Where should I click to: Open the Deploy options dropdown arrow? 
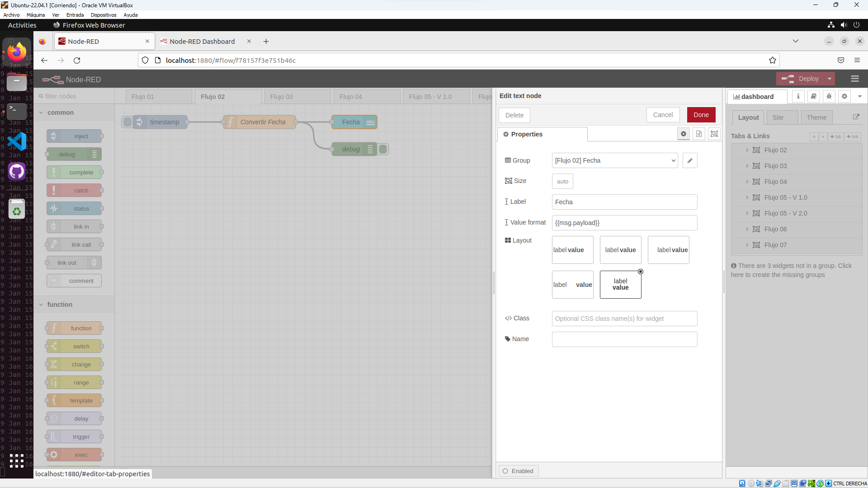(830, 79)
